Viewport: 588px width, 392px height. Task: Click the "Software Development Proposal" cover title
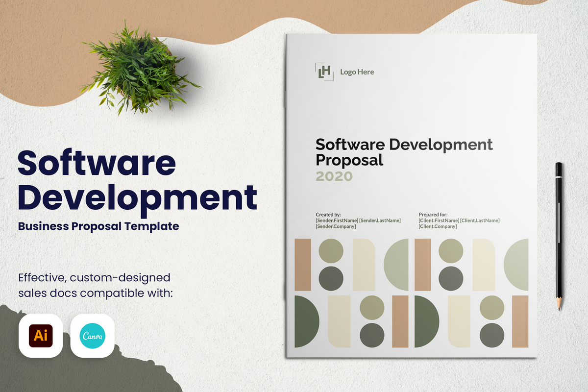coord(404,152)
